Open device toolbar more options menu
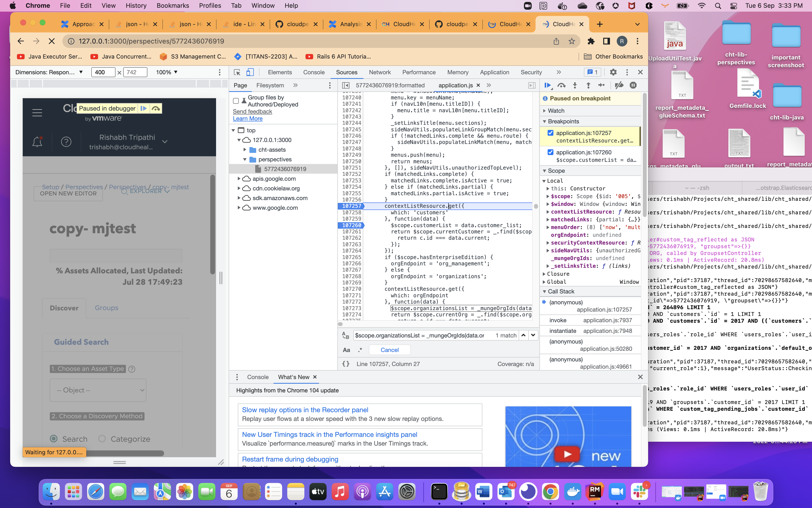Viewport: 812px width, 508px height. click(x=219, y=72)
